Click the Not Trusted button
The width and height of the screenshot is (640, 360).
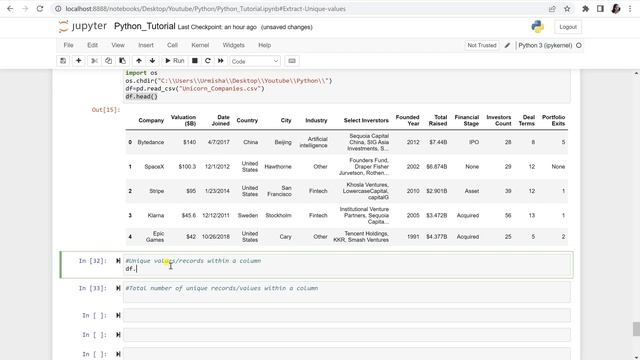(482, 45)
